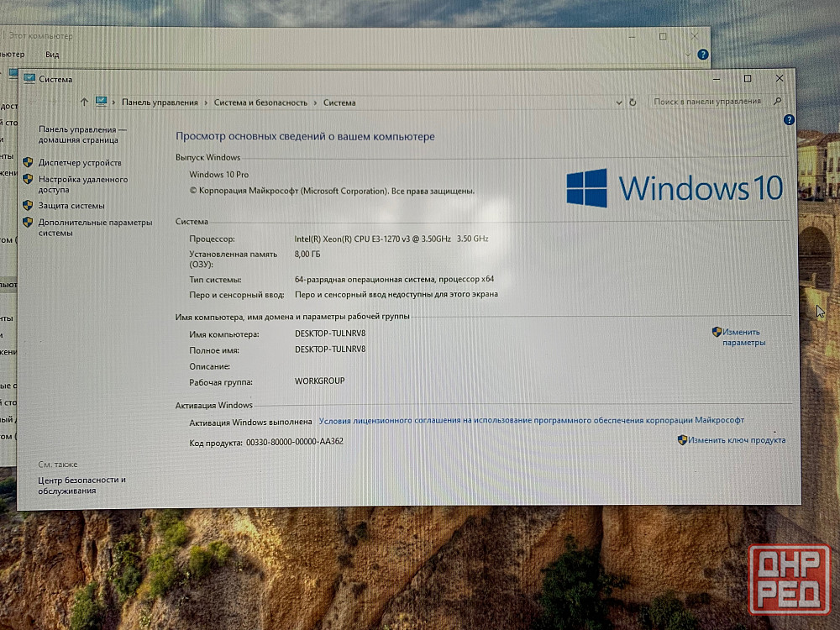840x630 pixels.
Task: Open Центр безопасности и обслуживания
Action: [x=81, y=485]
